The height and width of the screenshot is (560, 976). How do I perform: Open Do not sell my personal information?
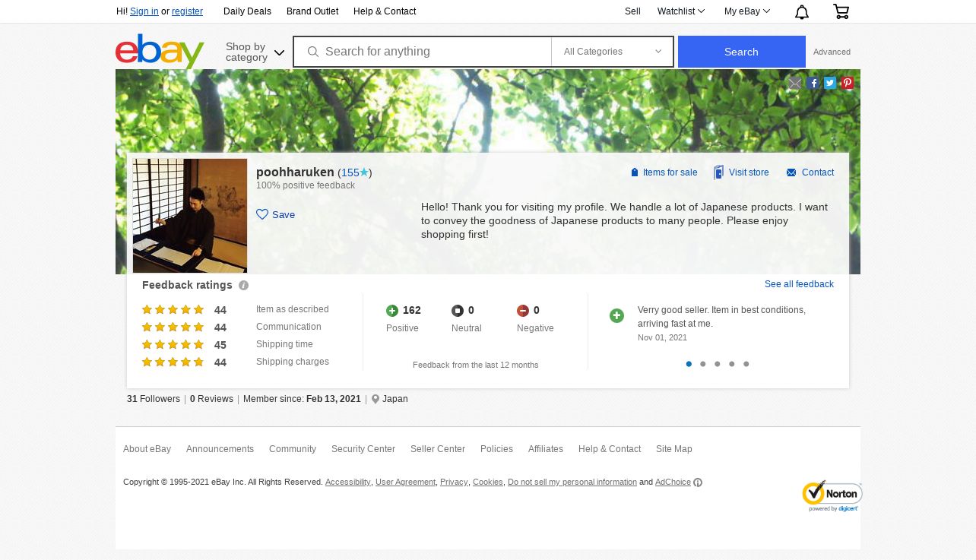[572, 482]
